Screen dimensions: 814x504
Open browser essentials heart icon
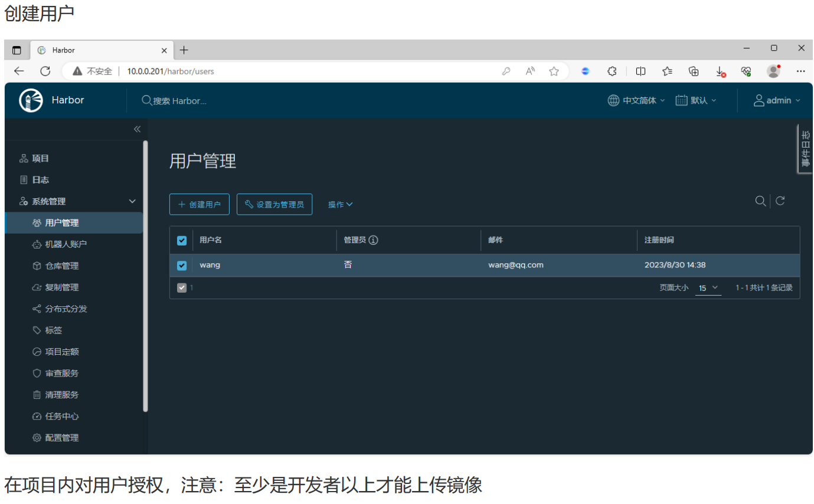747,71
